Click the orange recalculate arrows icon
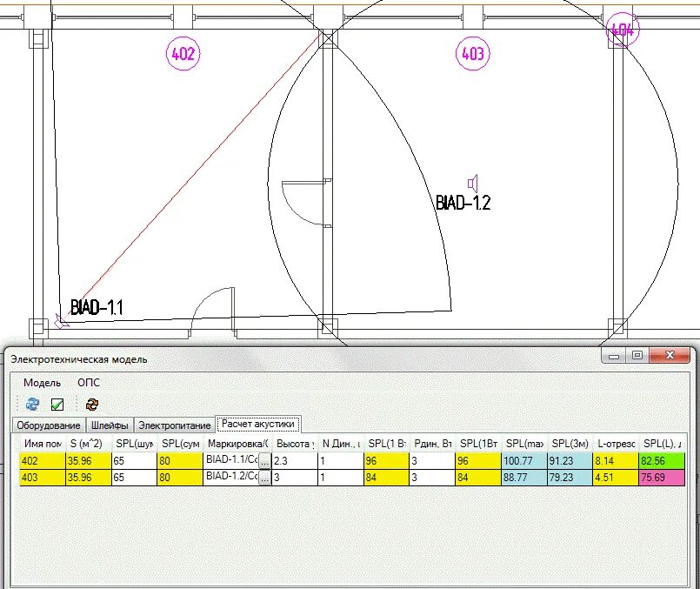 [92, 405]
